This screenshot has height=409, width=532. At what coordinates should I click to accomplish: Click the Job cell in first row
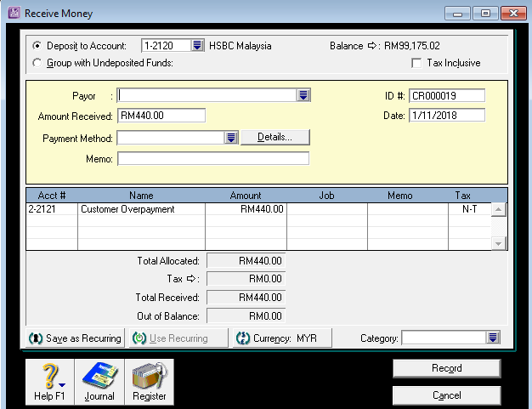click(327, 209)
